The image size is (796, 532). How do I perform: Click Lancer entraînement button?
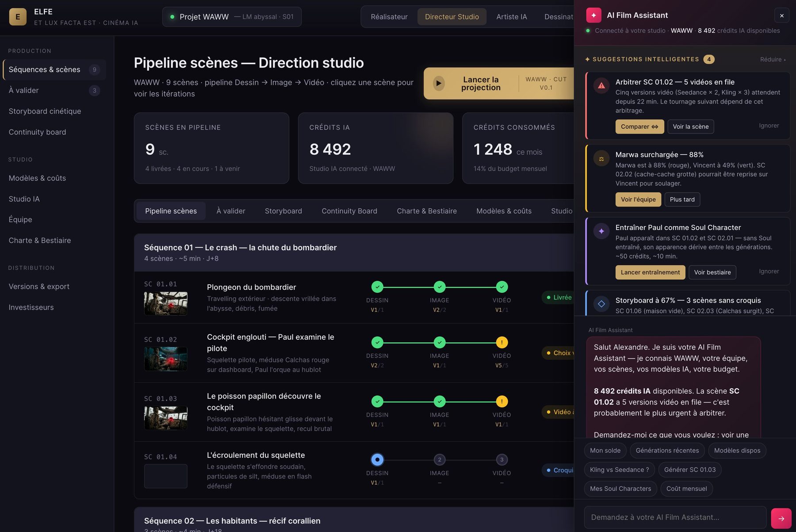[651, 272]
